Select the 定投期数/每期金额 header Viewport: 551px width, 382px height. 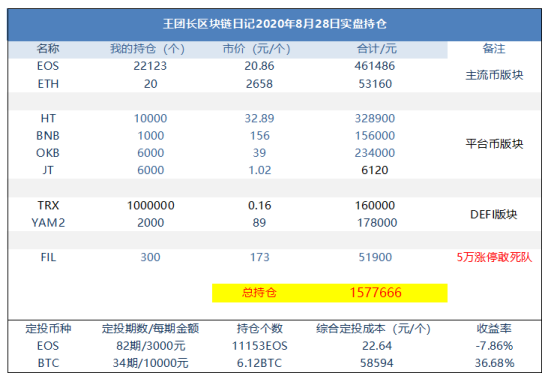150,329
